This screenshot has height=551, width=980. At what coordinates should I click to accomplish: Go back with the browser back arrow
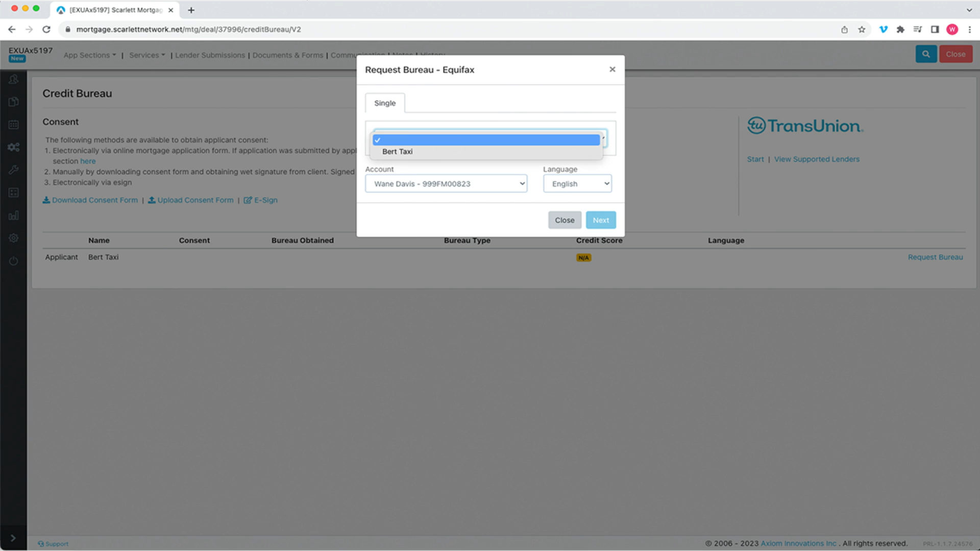tap(12, 30)
